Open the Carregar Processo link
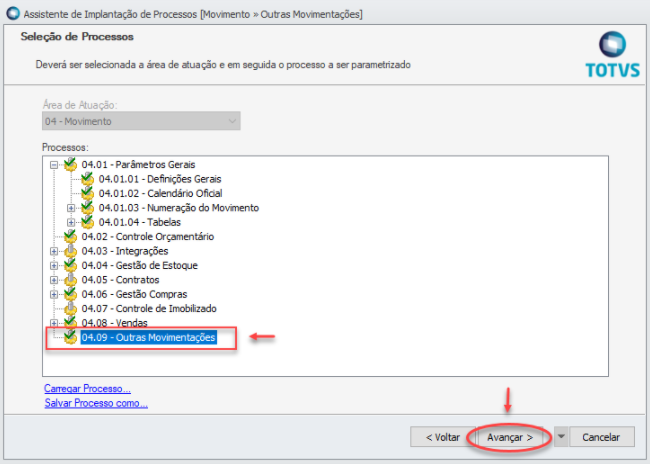The height and width of the screenshot is (464, 650). coord(87,389)
